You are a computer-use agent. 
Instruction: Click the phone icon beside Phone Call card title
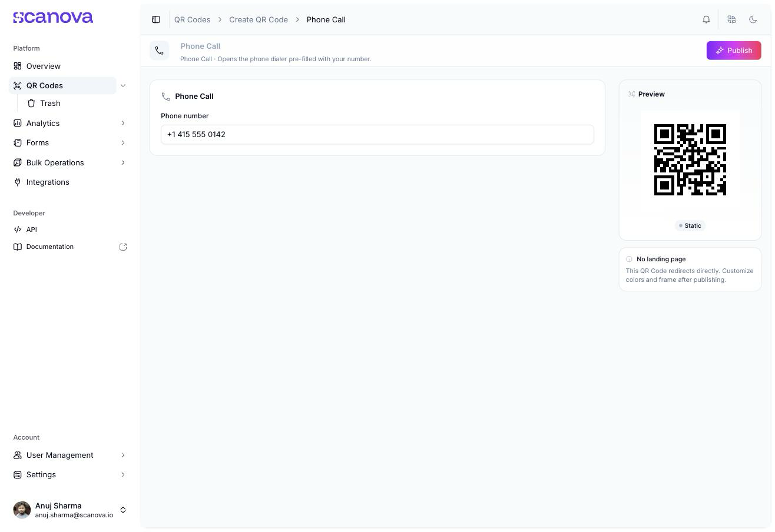coord(165,97)
